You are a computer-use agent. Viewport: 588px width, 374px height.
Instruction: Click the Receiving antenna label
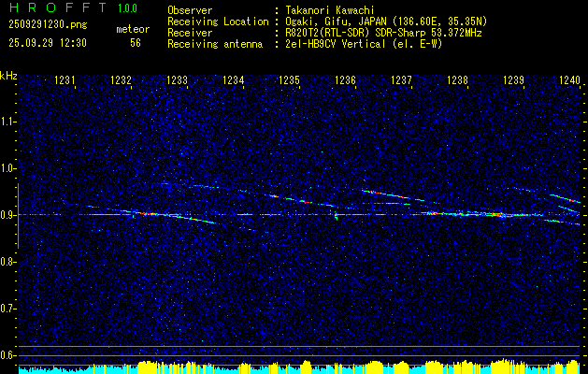[215, 44]
